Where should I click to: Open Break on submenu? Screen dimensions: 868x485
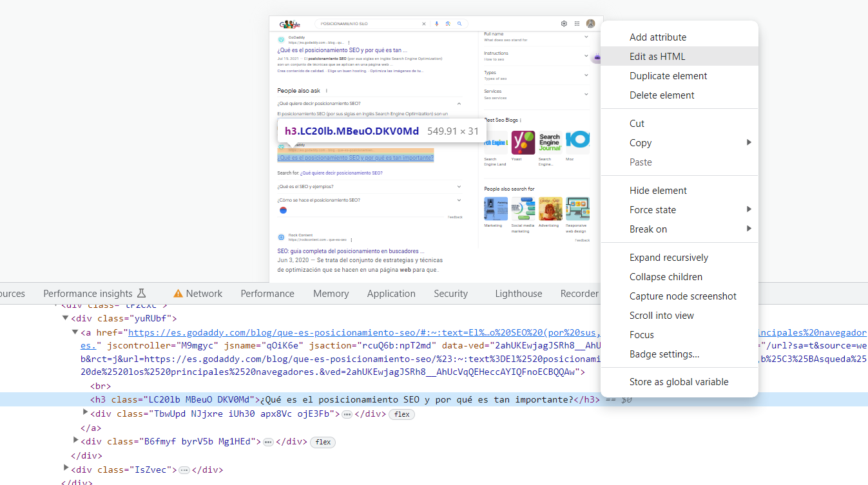pyautogui.click(x=679, y=229)
